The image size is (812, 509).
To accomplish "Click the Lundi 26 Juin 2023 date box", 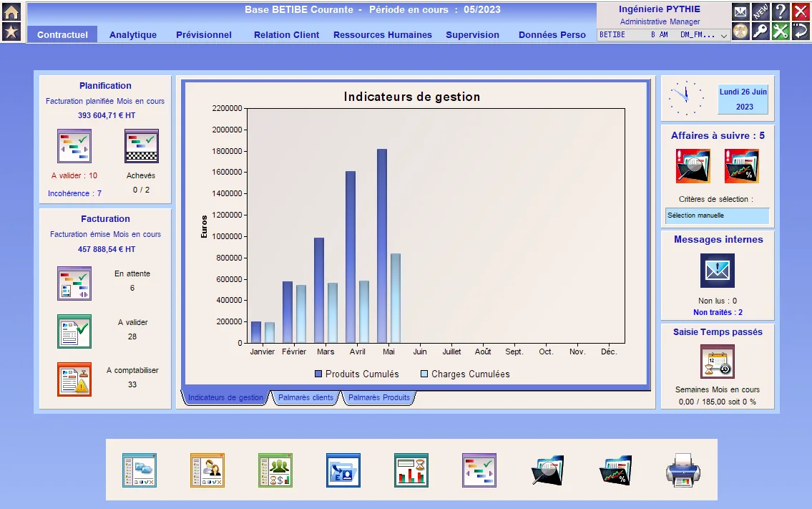I will (x=743, y=99).
